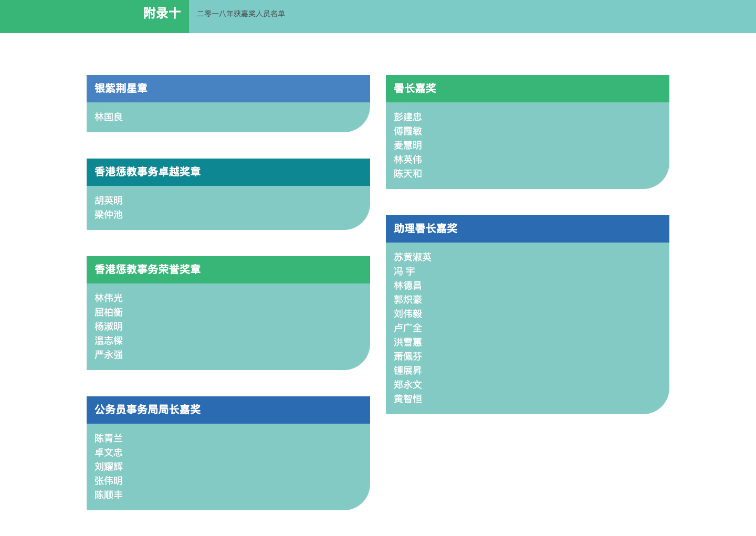Click the name 严永强
Screen dimensions: 756x536
pyautogui.click(x=109, y=355)
